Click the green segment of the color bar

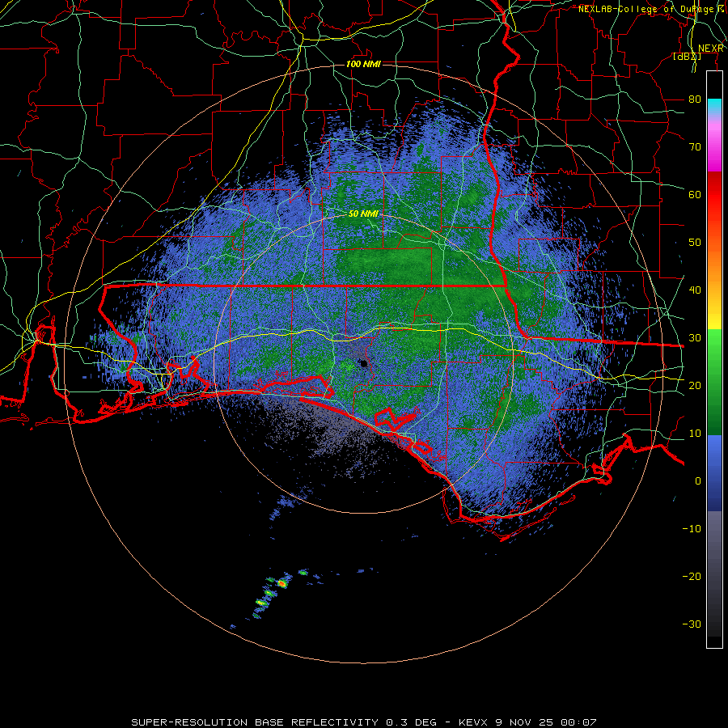click(714, 382)
